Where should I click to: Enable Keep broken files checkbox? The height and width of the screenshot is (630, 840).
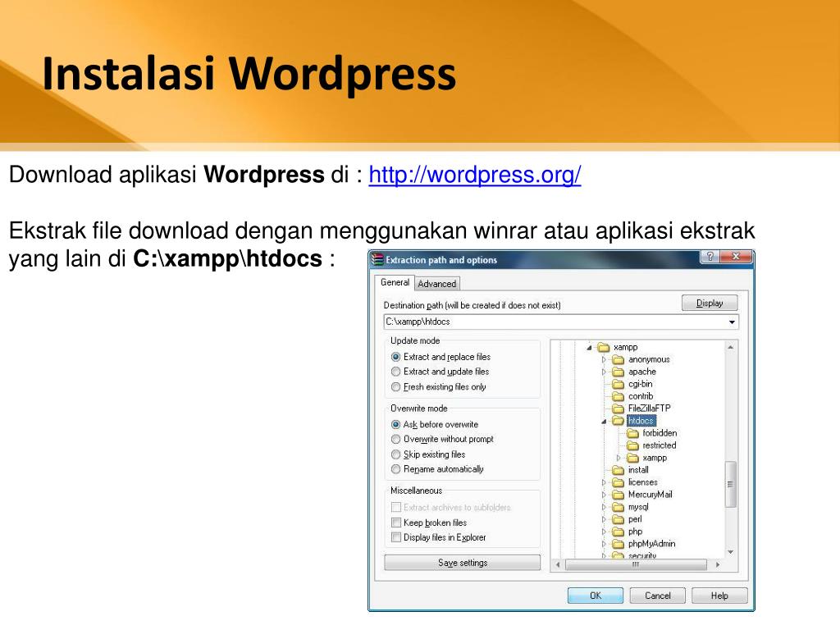point(396,523)
